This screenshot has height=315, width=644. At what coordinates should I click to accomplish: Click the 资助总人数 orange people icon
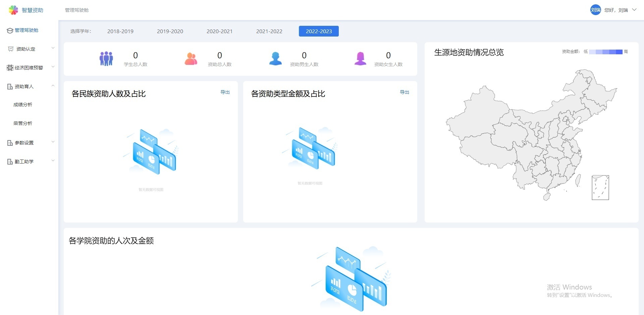pyautogui.click(x=191, y=59)
